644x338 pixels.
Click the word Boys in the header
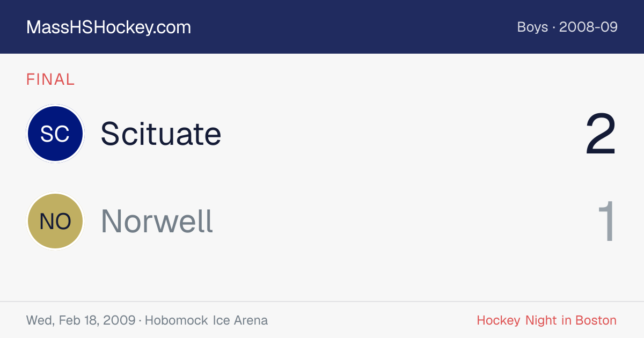click(532, 27)
